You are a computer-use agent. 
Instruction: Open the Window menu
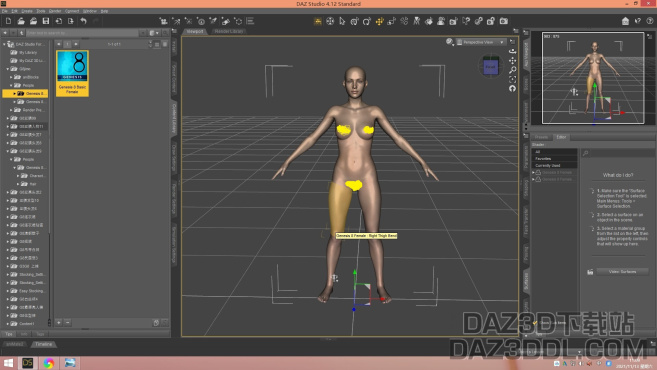(x=89, y=11)
